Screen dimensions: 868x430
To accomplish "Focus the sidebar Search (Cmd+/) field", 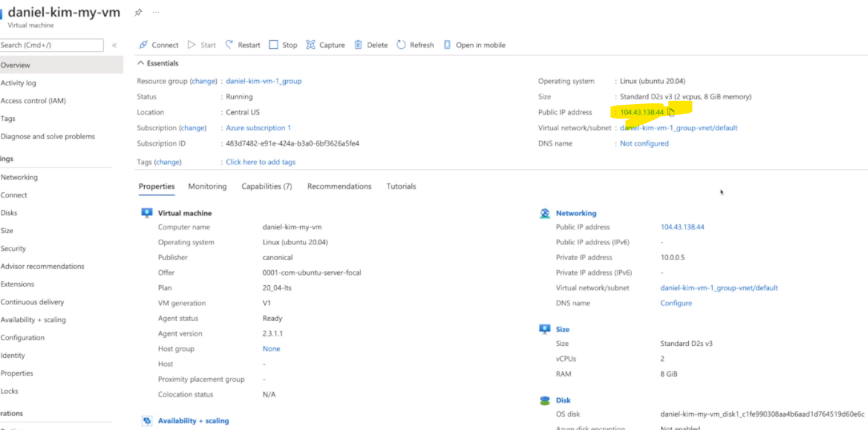I will tap(51, 45).
